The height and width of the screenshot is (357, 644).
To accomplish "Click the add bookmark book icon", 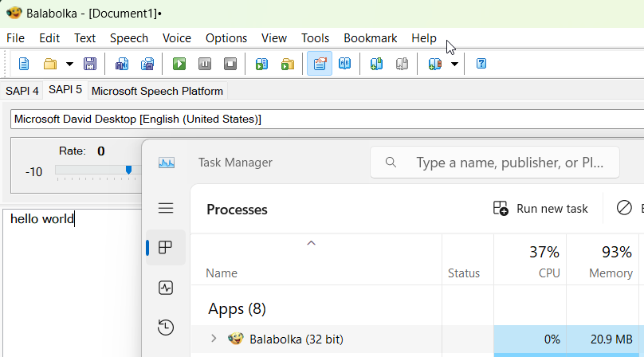I will [376, 64].
